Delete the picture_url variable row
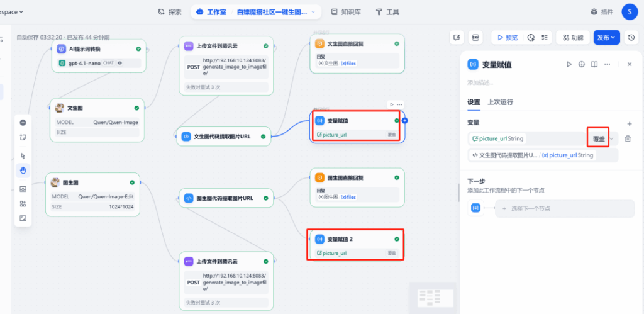The height and width of the screenshot is (314, 644). click(x=628, y=138)
